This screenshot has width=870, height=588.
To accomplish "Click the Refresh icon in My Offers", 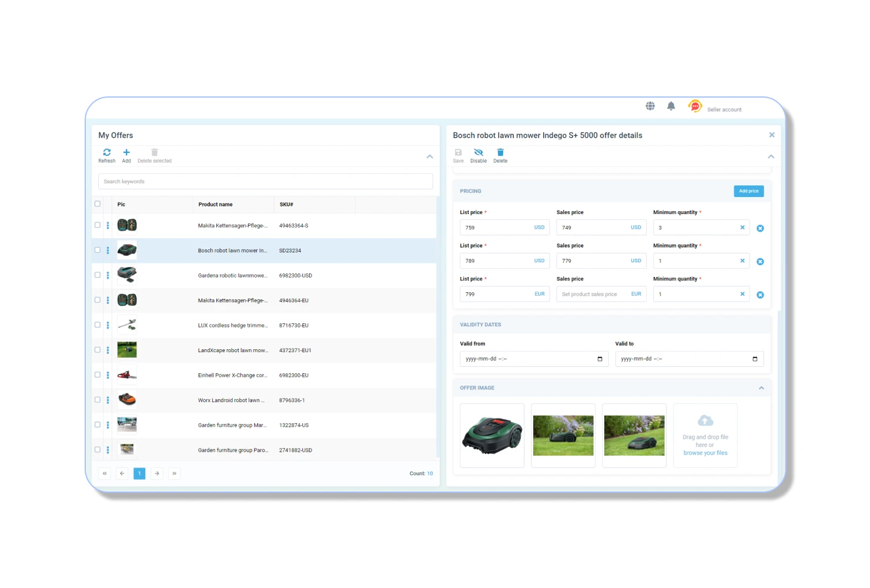I will pyautogui.click(x=107, y=152).
